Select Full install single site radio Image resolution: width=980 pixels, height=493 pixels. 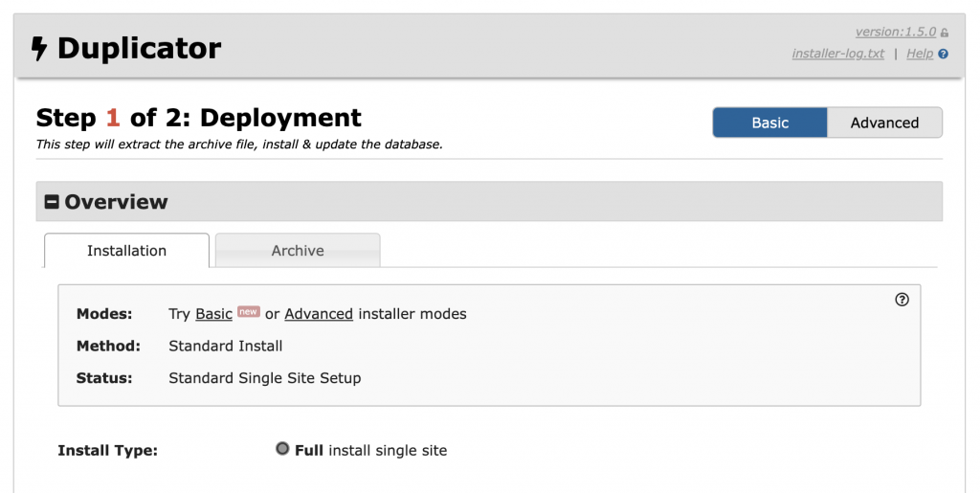[x=282, y=449]
